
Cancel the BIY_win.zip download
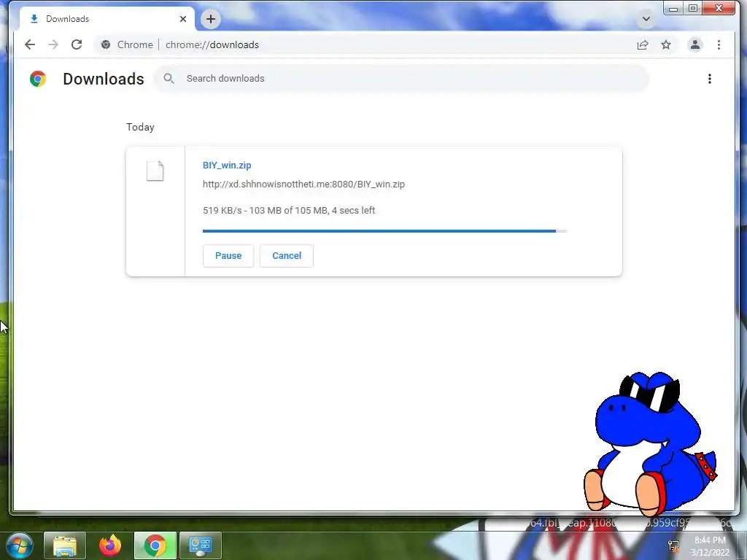click(286, 256)
